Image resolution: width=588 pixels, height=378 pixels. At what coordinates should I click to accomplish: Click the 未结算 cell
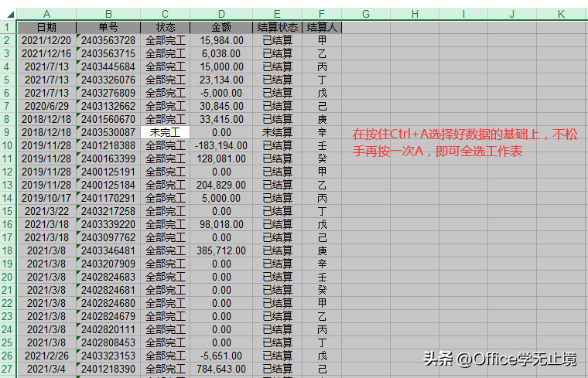click(278, 133)
